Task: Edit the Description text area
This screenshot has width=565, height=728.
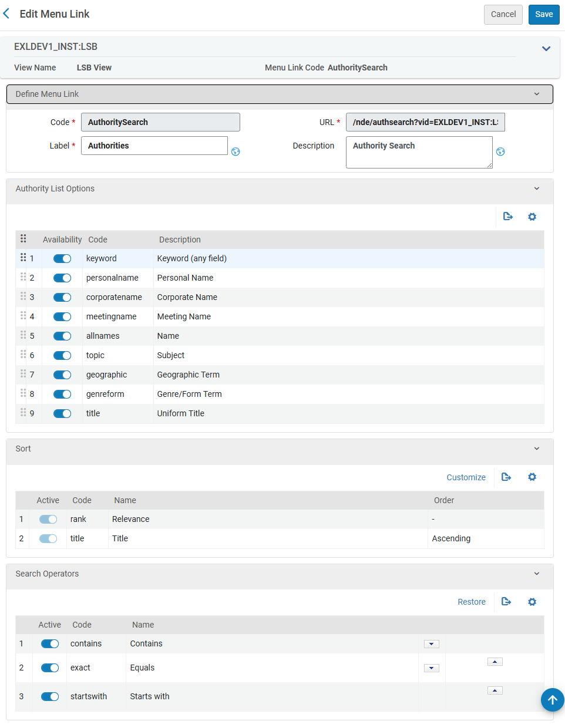Action: click(x=419, y=152)
